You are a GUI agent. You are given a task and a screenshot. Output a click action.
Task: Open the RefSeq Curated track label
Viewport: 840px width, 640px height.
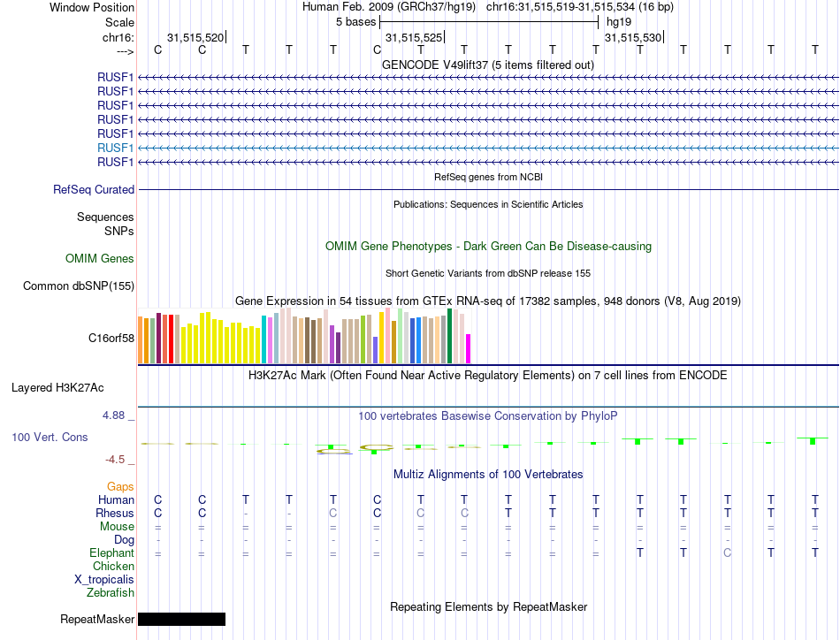[x=94, y=189]
